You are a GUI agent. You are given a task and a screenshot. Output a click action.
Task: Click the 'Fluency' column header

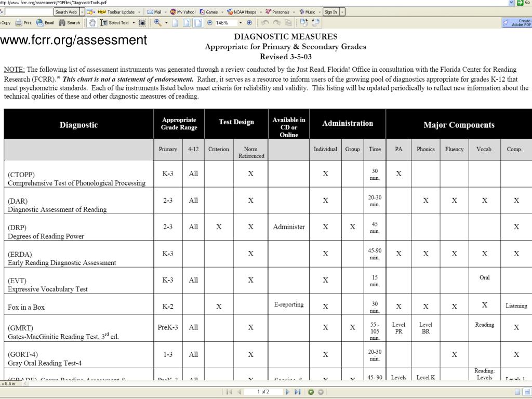pyautogui.click(x=454, y=149)
